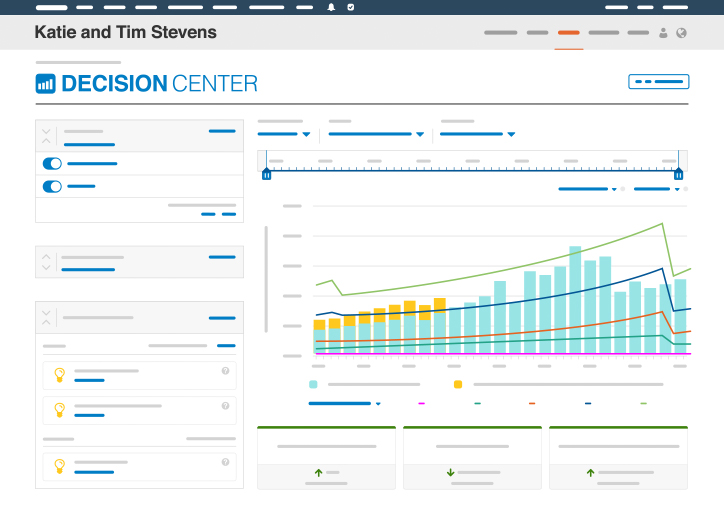Viewport: 724px width, 513px height.
Task: Click blue link under first insight card title
Action: coord(90,380)
